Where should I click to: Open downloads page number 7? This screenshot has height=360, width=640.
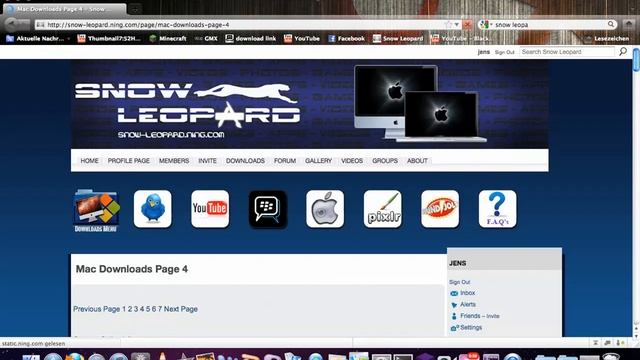(160, 309)
